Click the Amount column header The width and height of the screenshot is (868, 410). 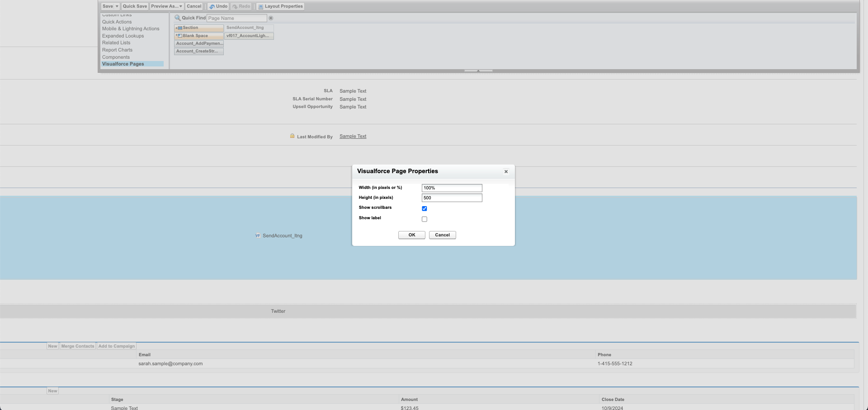[409, 400]
